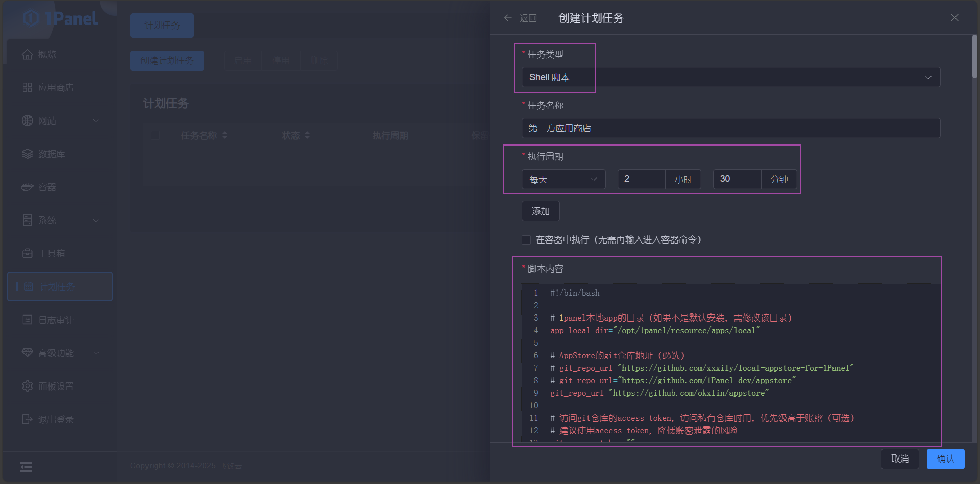The width and height of the screenshot is (980, 484).
Task: Click the minute input showing 30
Action: point(737,179)
